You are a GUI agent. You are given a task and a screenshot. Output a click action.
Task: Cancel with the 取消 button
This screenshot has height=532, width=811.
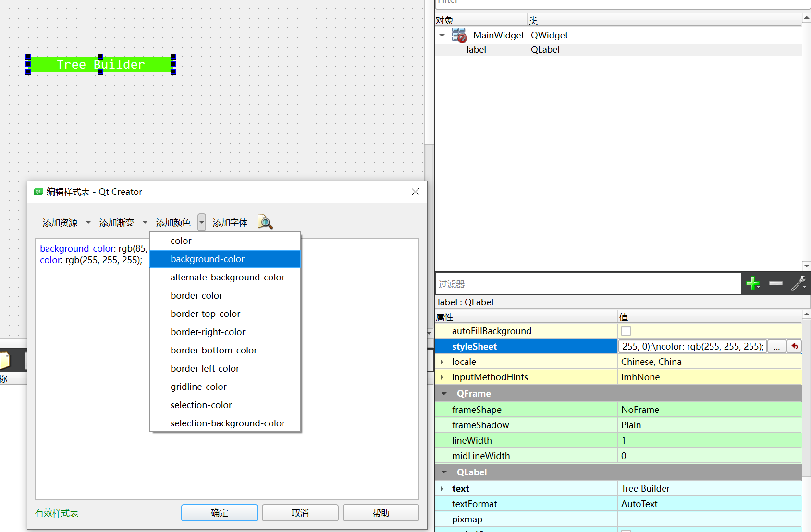300,513
